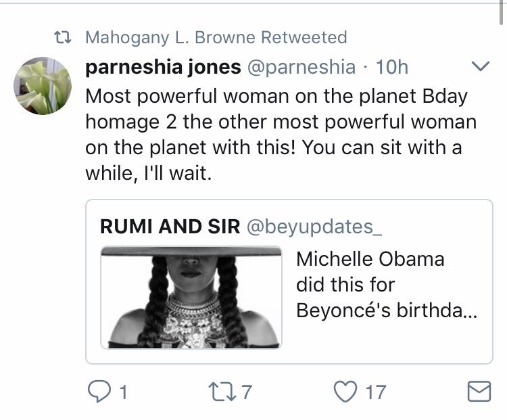Viewport: 507px width, 420px height.
Task: Open the quoted tweet's braided hair image
Action: tap(191, 298)
